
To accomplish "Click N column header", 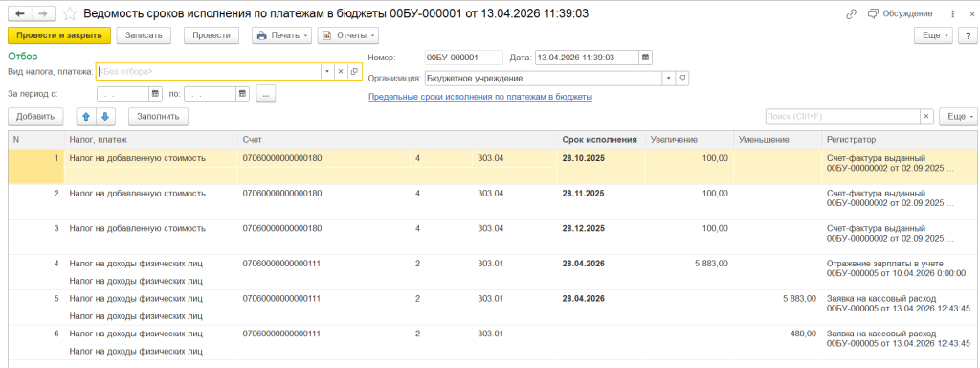I will (36, 140).
